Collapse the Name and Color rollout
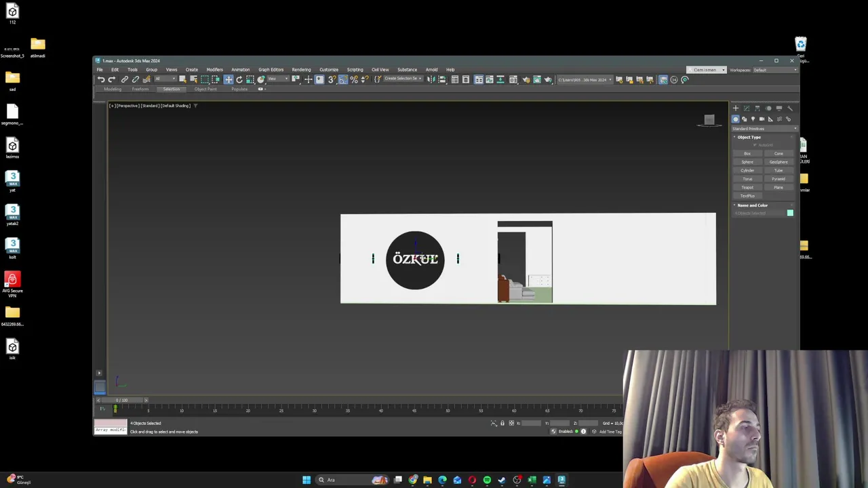The image size is (868, 488). click(752, 205)
